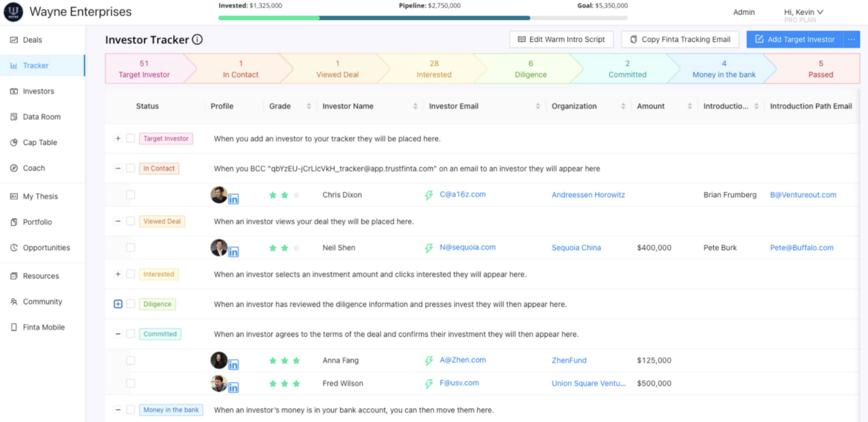
Task: Expand the Target Investor group
Action: tap(118, 138)
